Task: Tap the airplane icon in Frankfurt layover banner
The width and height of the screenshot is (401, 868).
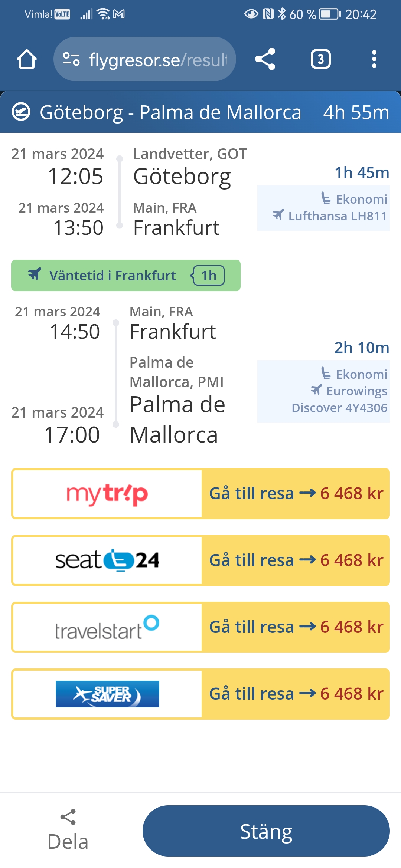Action: [35, 274]
